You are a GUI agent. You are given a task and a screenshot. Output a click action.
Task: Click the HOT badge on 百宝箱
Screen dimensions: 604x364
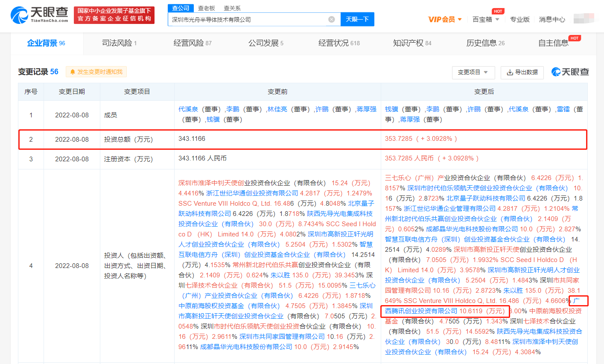click(x=498, y=11)
